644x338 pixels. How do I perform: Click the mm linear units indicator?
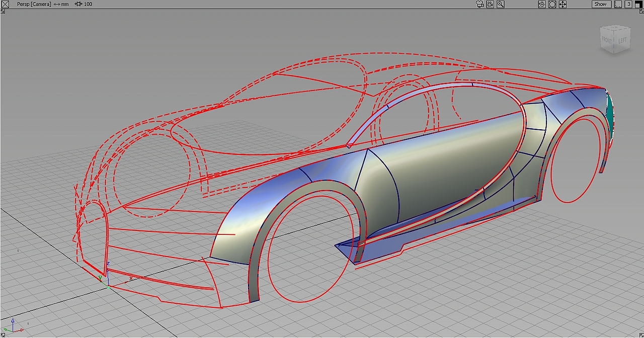[61, 4]
